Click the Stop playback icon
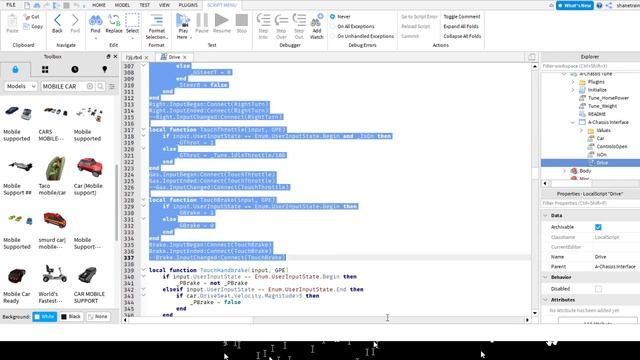Screen dimensions: 640x360 242,20
